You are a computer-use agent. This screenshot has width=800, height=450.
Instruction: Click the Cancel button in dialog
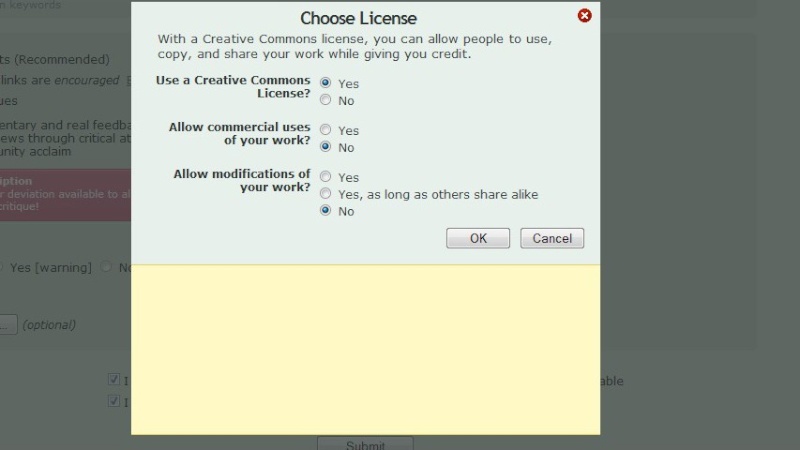coord(552,238)
